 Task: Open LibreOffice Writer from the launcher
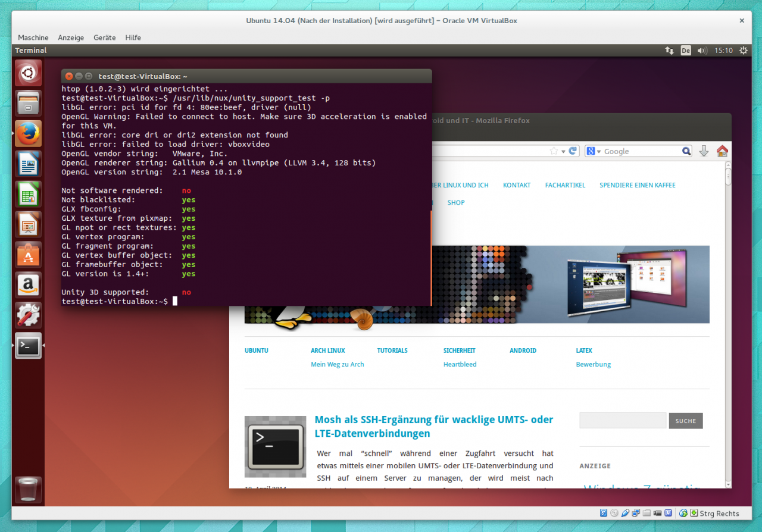[28, 164]
